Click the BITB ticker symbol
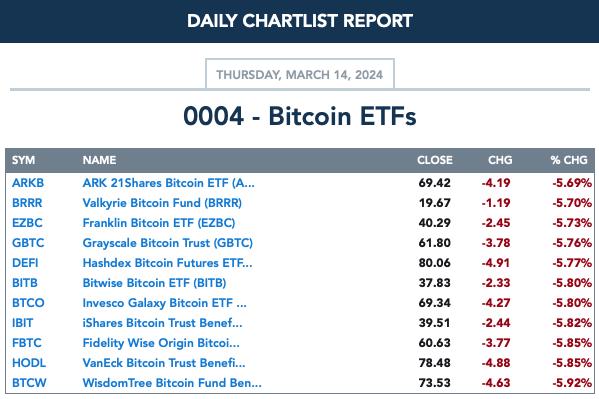This screenshot has height=399, width=599. click(x=25, y=283)
